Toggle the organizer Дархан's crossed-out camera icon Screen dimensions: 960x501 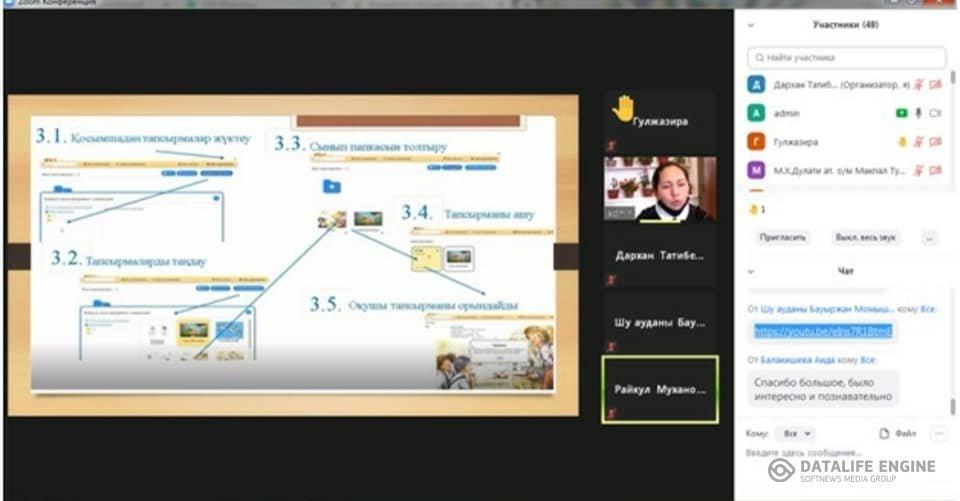pos(936,86)
